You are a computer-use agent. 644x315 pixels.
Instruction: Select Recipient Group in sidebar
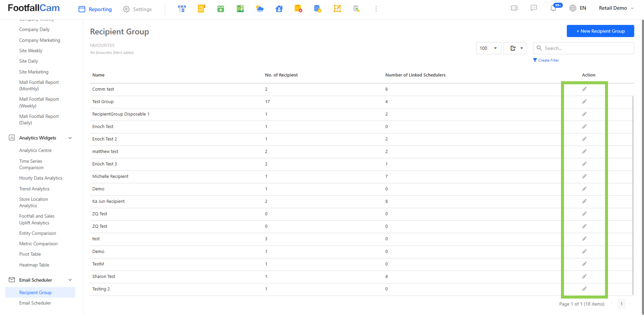(40, 292)
